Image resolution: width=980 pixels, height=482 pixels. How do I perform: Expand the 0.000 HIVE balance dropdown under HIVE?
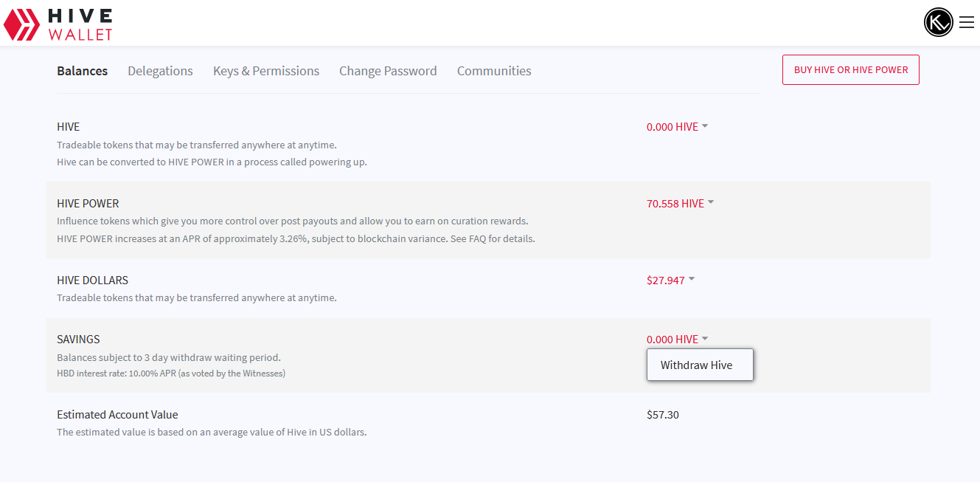pyautogui.click(x=677, y=127)
